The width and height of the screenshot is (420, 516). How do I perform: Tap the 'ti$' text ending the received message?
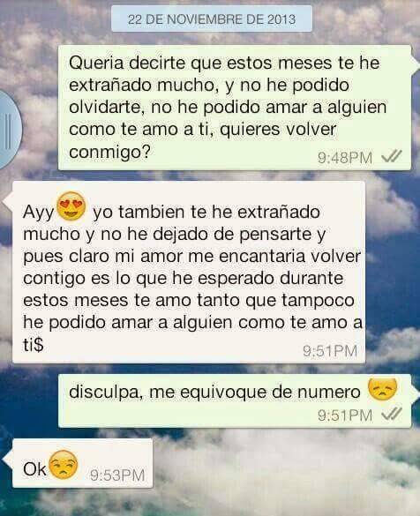(34, 345)
